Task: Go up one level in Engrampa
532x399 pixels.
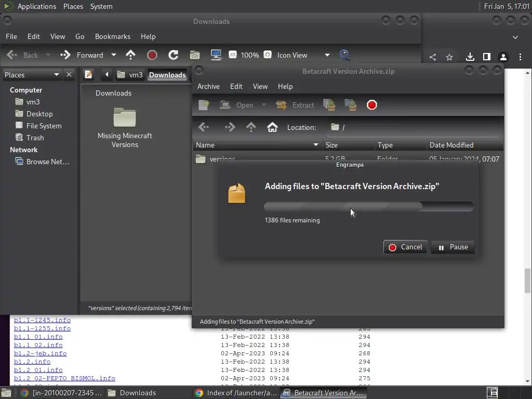Action: pos(251,127)
